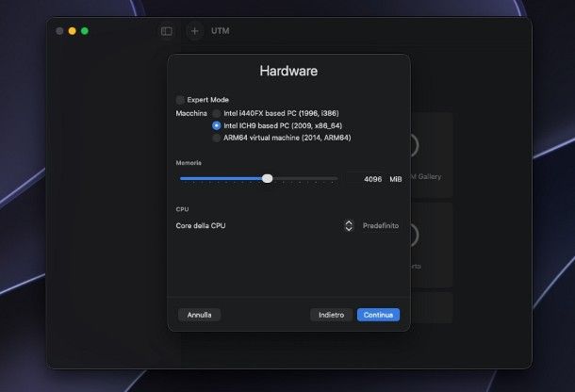
Task: Select Intel i440FX based PC radio option
Action: coord(217,113)
